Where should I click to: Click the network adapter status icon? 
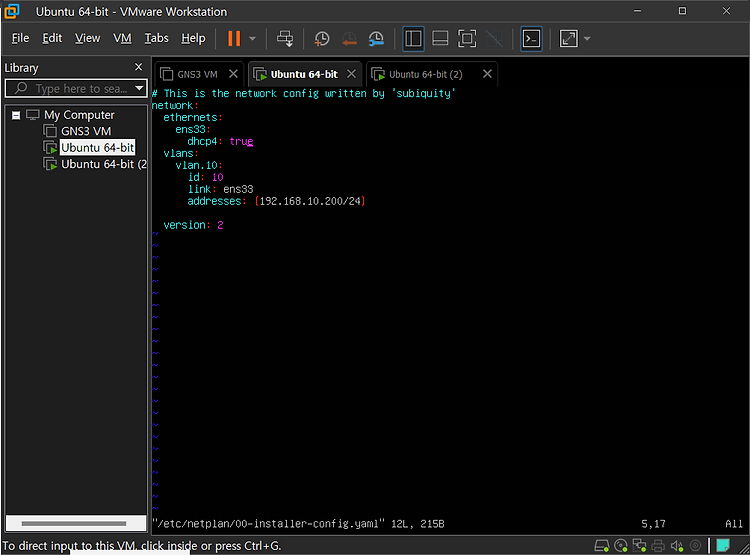640,545
